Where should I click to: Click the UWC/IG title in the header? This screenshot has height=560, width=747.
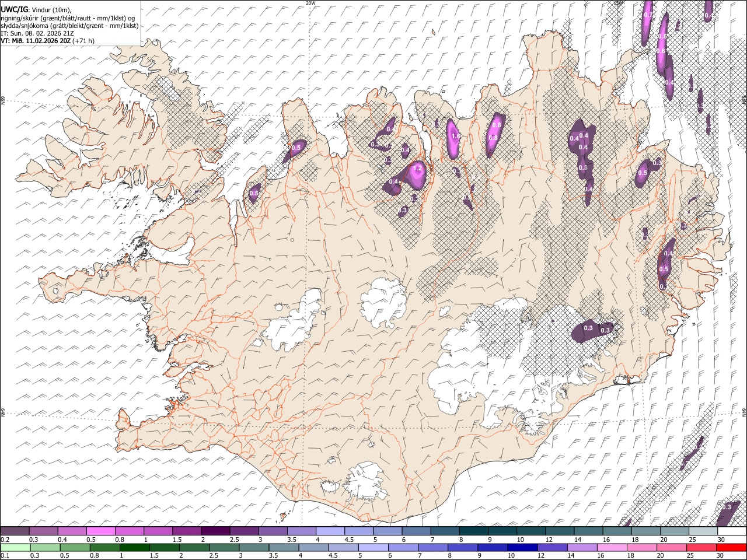pyautogui.click(x=14, y=9)
